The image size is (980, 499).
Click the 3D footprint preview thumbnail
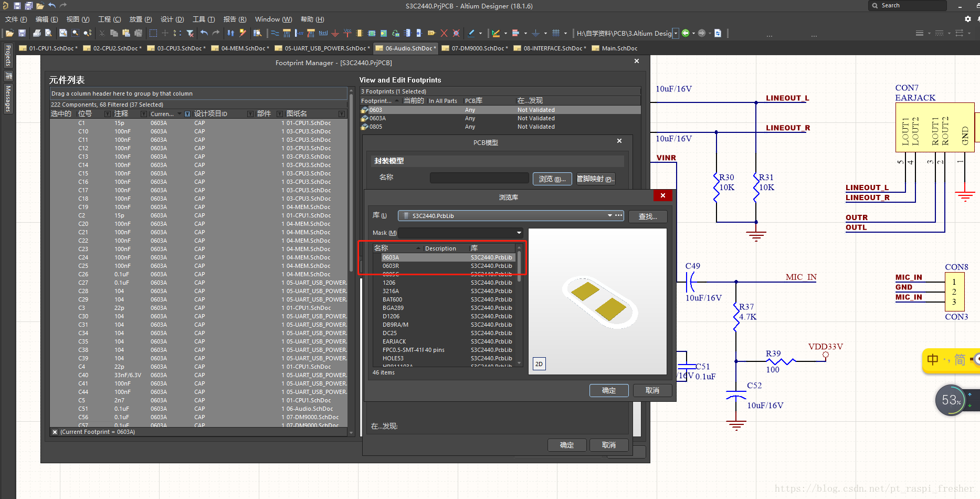click(598, 301)
